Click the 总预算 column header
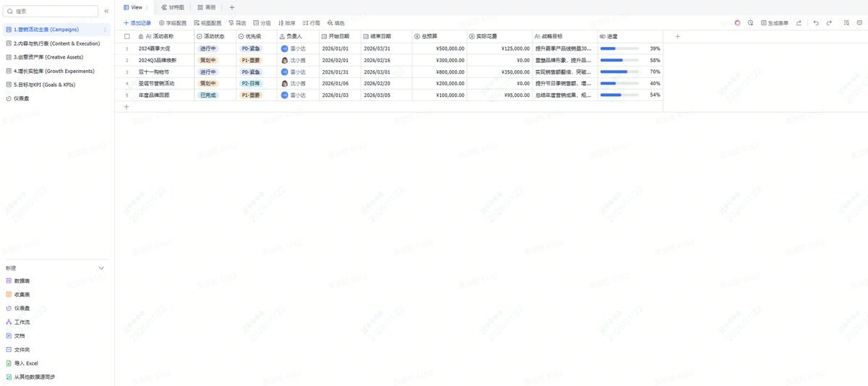 pyautogui.click(x=439, y=35)
